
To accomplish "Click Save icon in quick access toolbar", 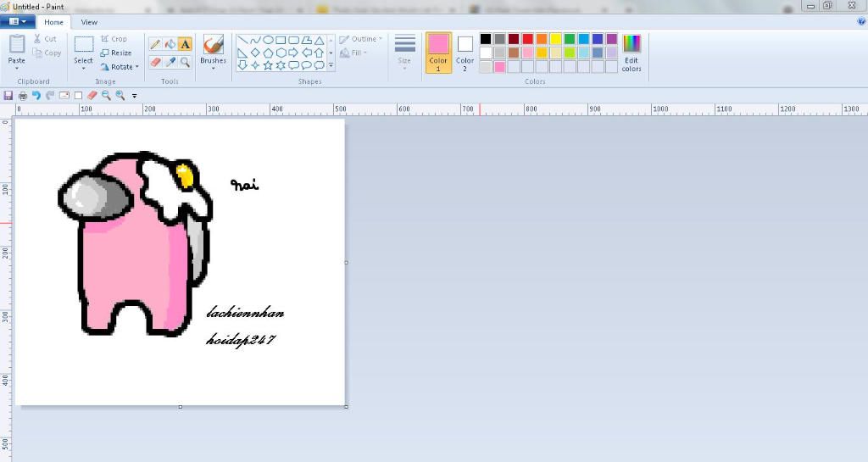I will (x=8, y=96).
